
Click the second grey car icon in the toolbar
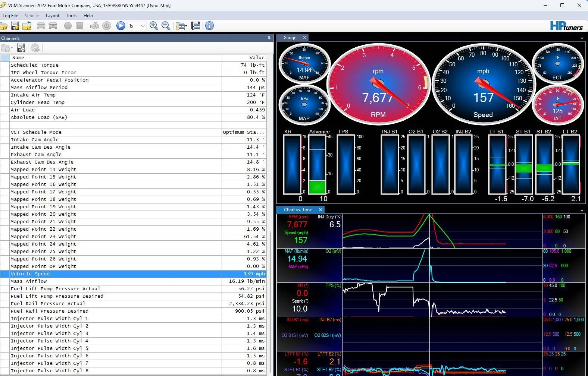pos(53,26)
